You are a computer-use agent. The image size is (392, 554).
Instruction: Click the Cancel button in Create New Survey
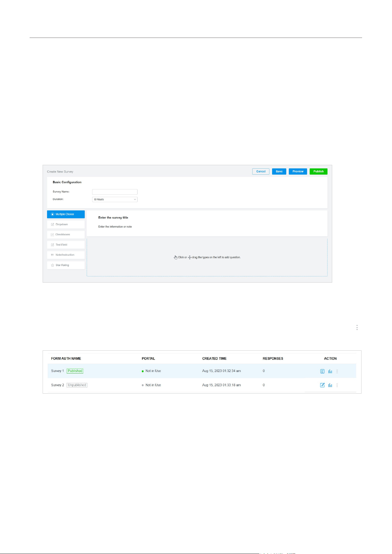pos(261,171)
